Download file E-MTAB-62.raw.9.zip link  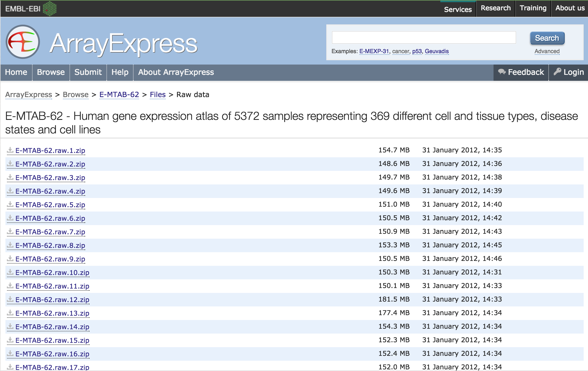pos(50,259)
